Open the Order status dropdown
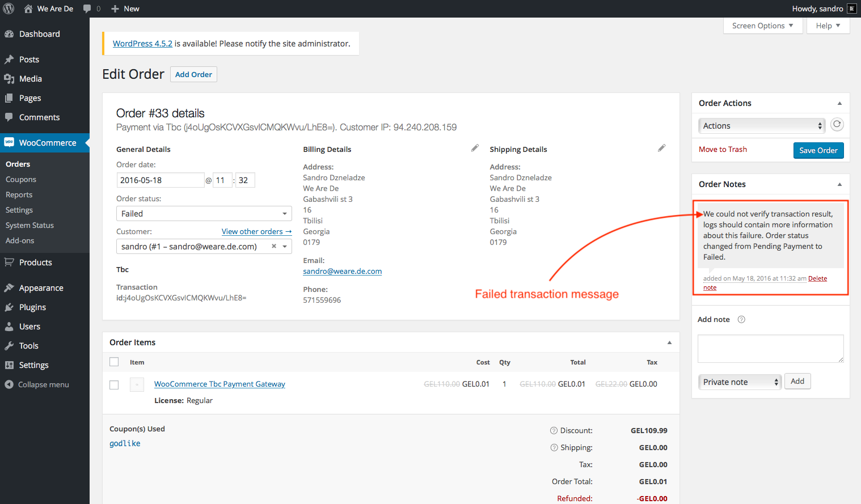861x504 pixels. (x=204, y=214)
